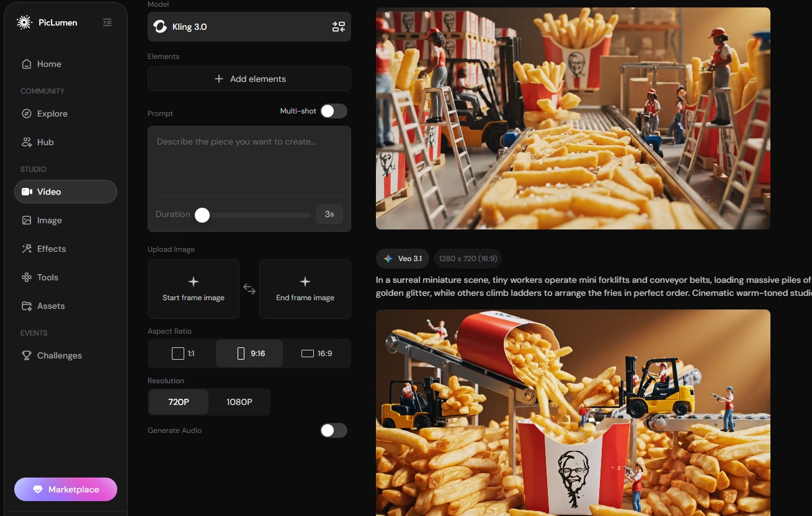This screenshot has height=516, width=812.
Task: Click the PicLumen brand name
Action: 57,22
